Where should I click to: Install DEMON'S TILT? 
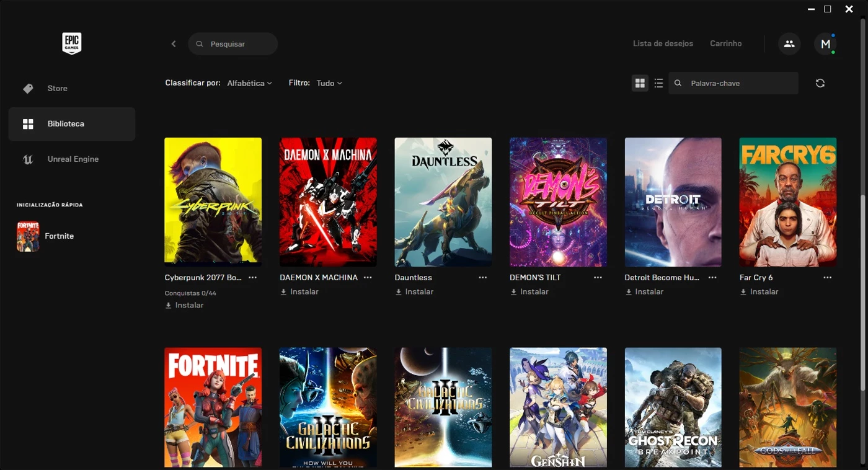click(529, 291)
